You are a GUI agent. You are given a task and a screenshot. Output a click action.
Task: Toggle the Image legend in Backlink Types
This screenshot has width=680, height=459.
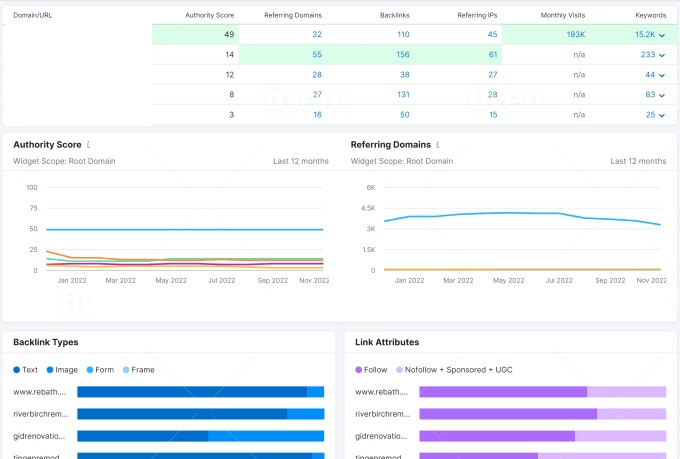63,370
